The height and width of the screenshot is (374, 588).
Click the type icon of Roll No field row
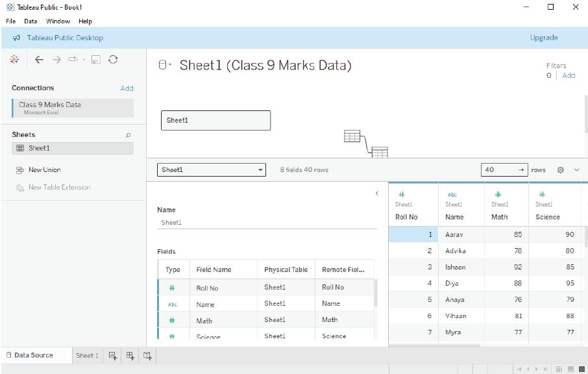point(172,288)
